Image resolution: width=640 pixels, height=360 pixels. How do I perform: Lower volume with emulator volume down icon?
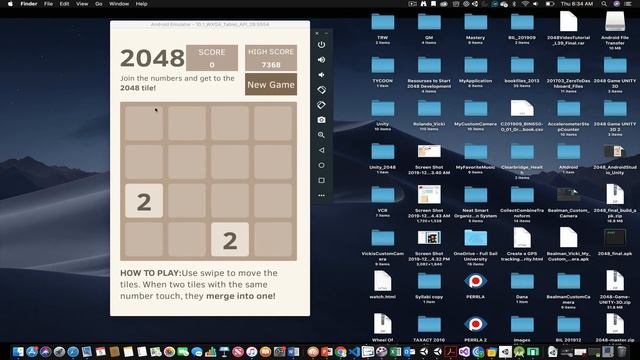pyautogui.click(x=322, y=75)
